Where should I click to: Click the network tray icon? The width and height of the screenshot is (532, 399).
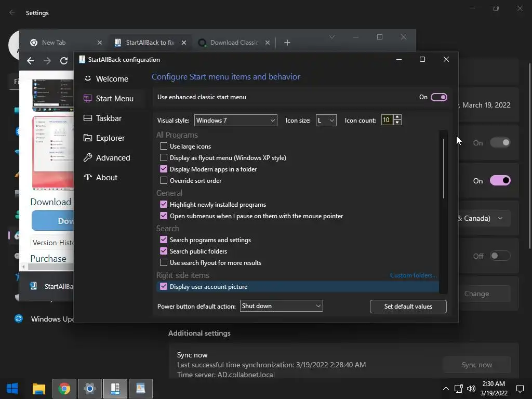459,389
